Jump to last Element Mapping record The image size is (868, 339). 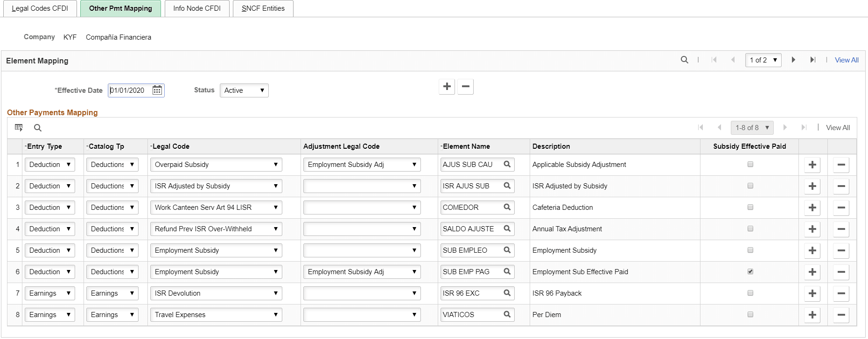812,60
